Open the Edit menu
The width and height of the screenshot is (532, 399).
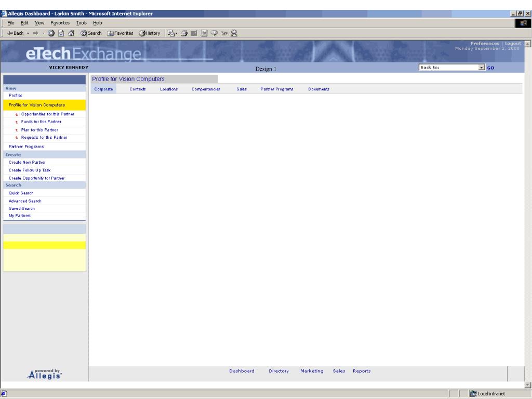24,23
